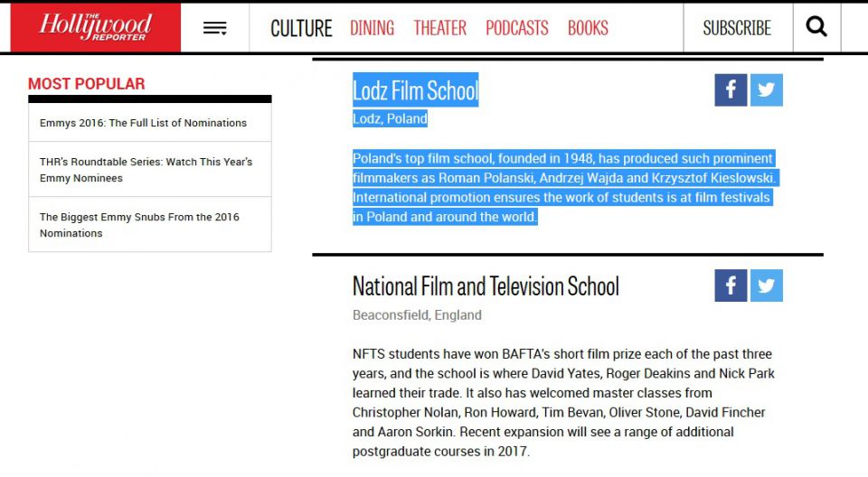Click the 'Lodz, Poland' location text
This screenshot has width=868, height=477.
tap(390, 118)
